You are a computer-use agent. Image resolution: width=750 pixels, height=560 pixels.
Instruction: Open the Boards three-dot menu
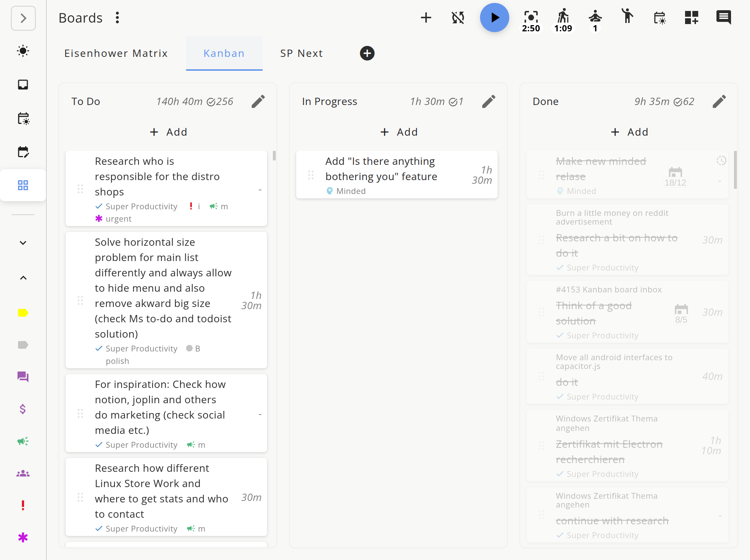click(x=117, y=17)
